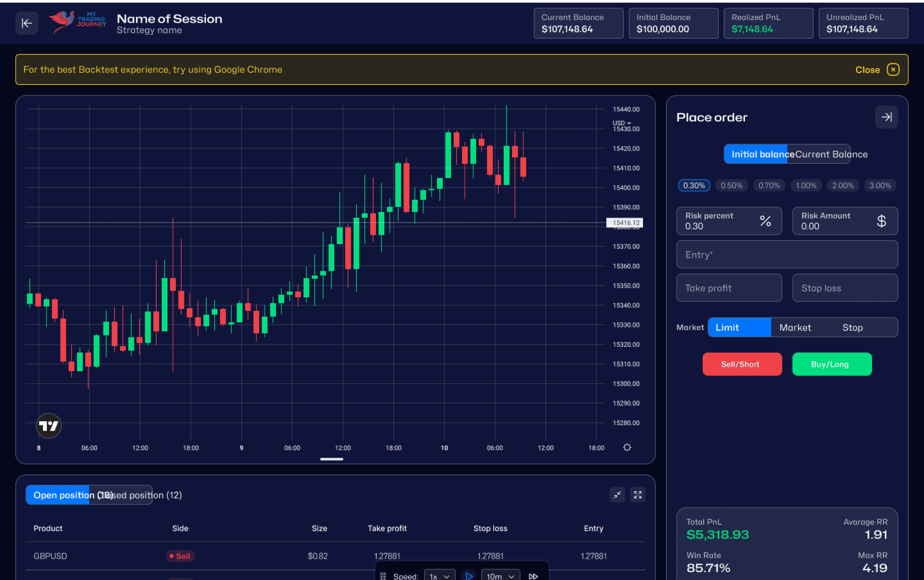Select the 0.30% risk preset

[x=694, y=186]
